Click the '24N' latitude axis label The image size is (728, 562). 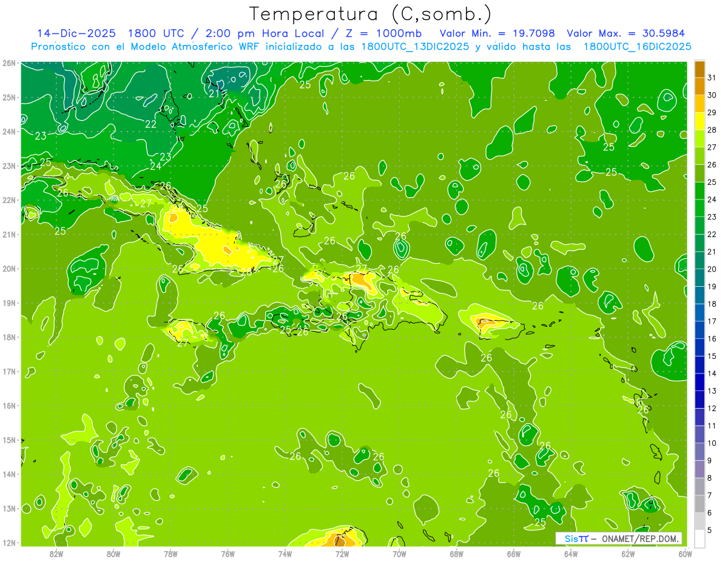(x=8, y=132)
